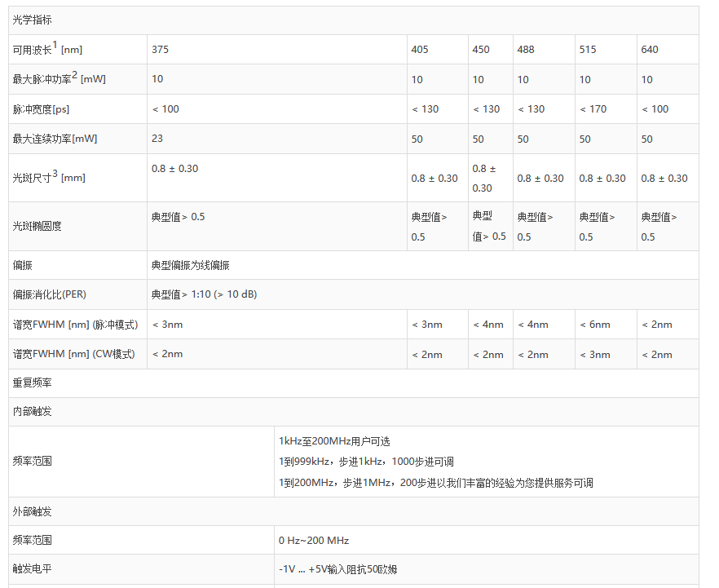Click the 488 wavelength column value
Viewport: 719px width, 588px height.
[x=526, y=50]
